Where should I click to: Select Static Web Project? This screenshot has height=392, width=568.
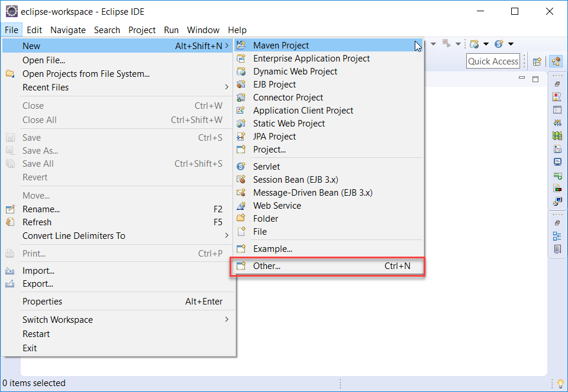coord(328,124)
